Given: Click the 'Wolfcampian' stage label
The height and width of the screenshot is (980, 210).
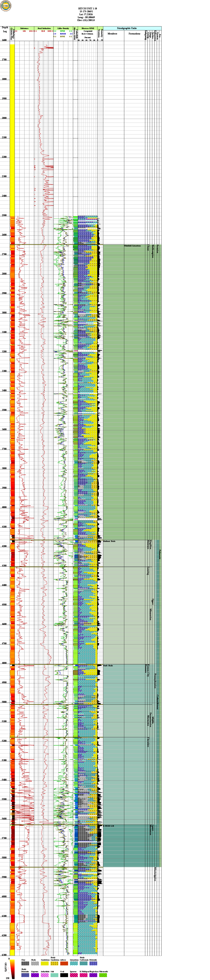Looking at the screenshot, I should (x=153, y=251).
